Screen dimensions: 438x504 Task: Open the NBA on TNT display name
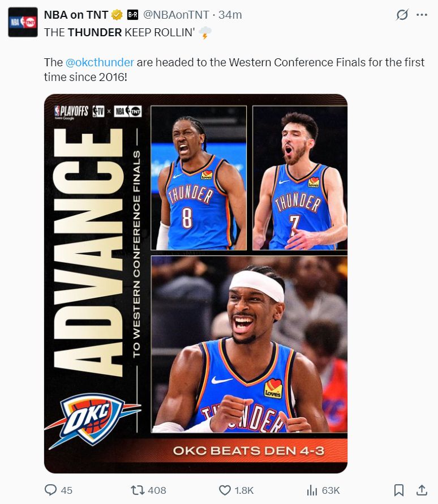76,15
